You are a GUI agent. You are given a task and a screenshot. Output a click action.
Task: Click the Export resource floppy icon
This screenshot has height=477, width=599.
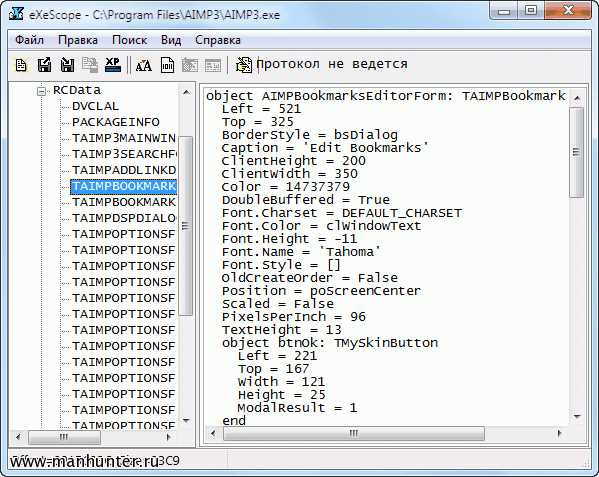pyautogui.click(x=44, y=65)
